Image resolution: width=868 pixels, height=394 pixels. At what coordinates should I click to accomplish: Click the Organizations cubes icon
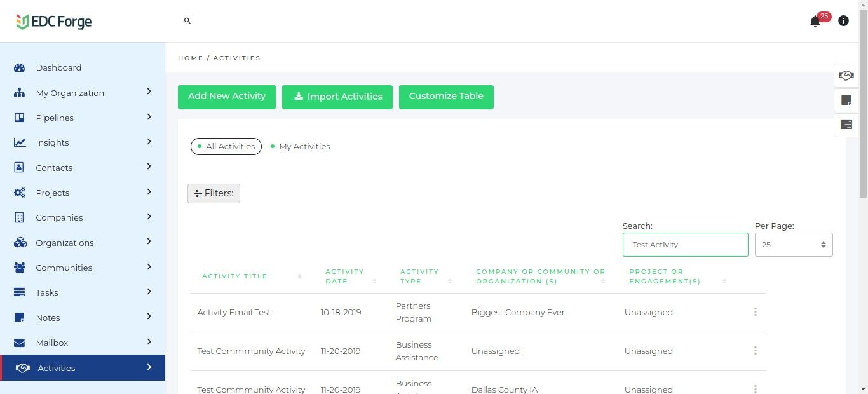click(20, 243)
